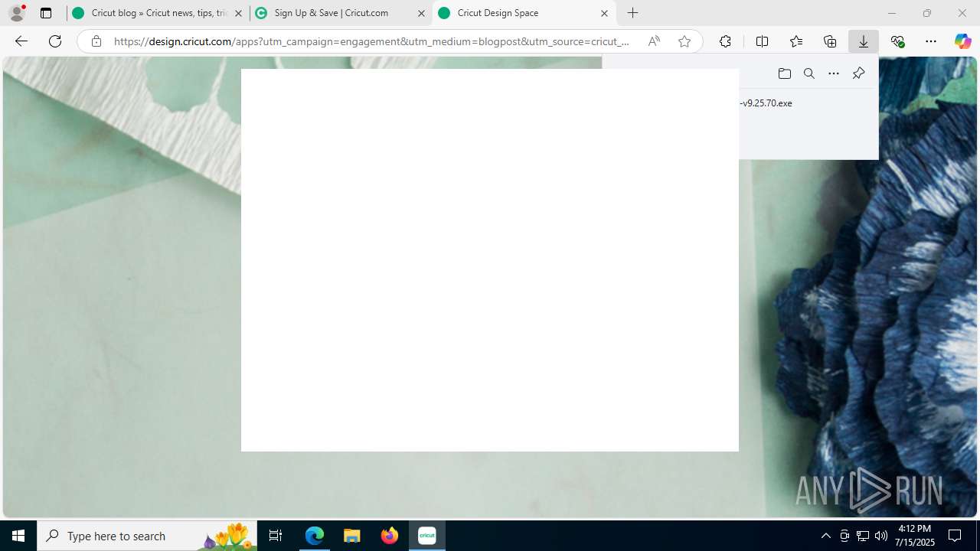
Task: Close the Cricut blog tab
Action: coord(239,13)
